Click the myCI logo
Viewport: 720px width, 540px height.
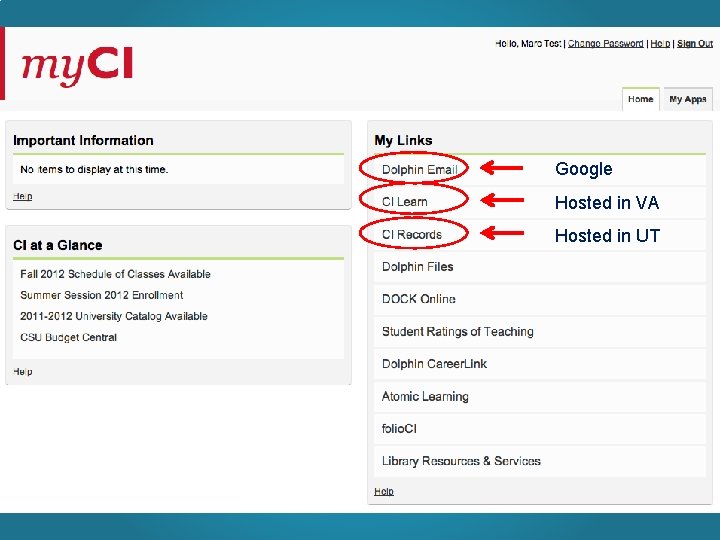(77, 66)
